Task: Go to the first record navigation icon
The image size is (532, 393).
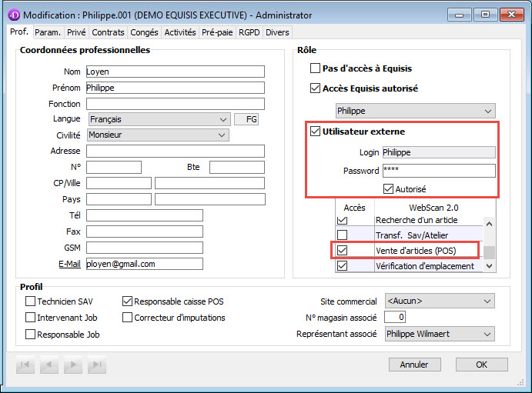Action: pyautogui.click(x=26, y=365)
